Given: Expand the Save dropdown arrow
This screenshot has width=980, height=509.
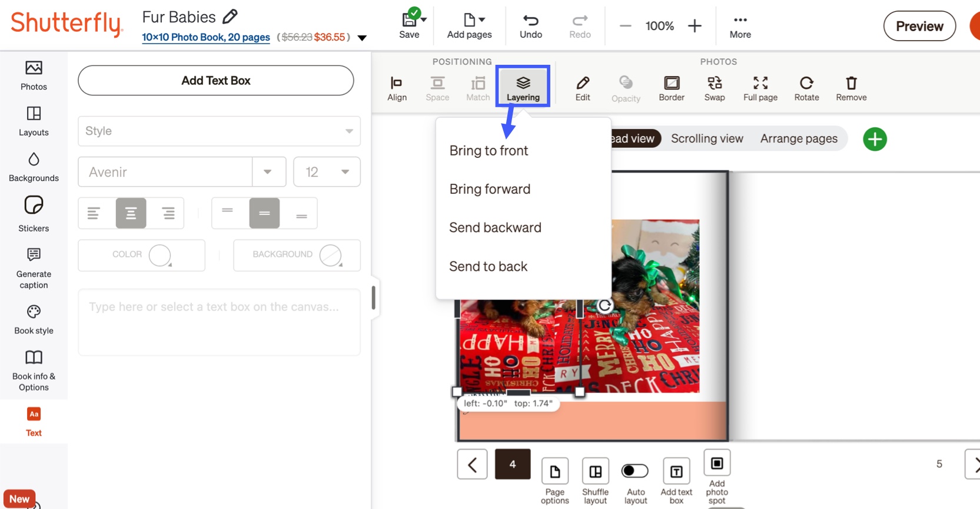Looking at the screenshot, I should point(424,19).
